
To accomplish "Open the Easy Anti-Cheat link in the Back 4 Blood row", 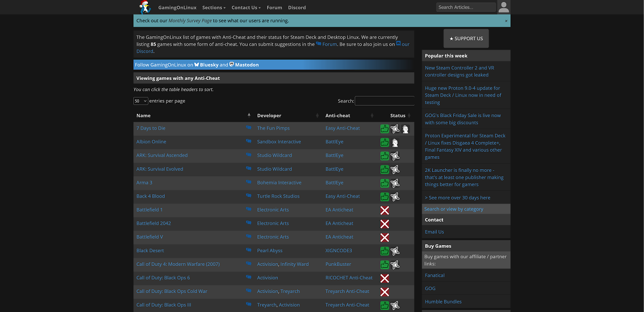I will pyautogui.click(x=343, y=196).
